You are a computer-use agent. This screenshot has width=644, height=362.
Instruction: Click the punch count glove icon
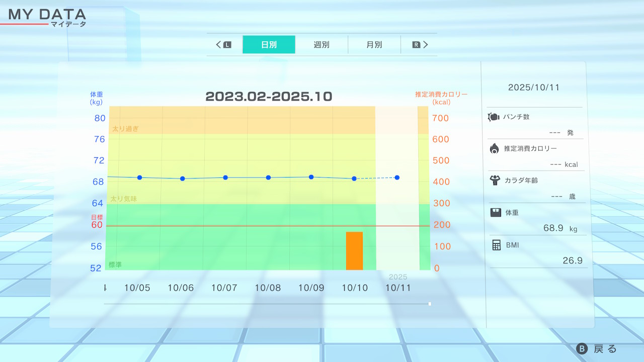(x=493, y=117)
